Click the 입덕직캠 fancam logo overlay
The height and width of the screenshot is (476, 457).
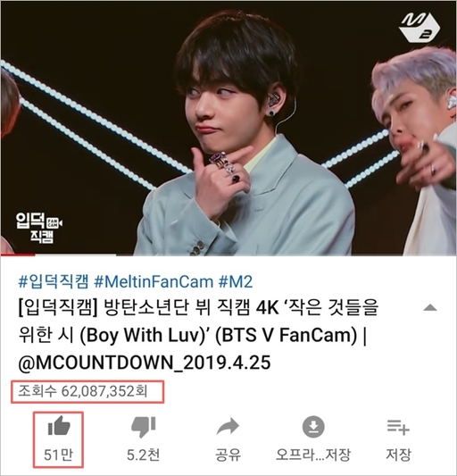pos(39,228)
